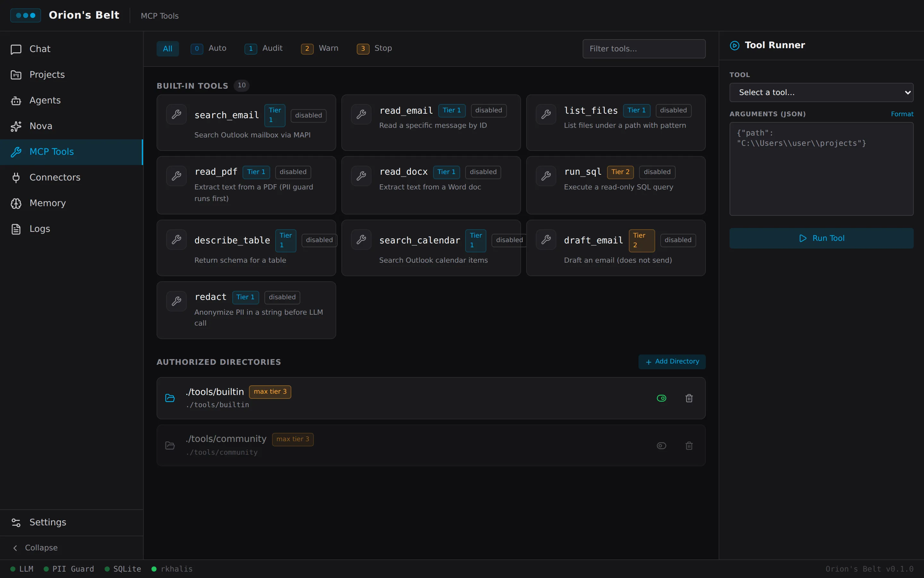
Task: Click max tier 3 badge on ./tools/builtin
Action: tap(270, 392)
